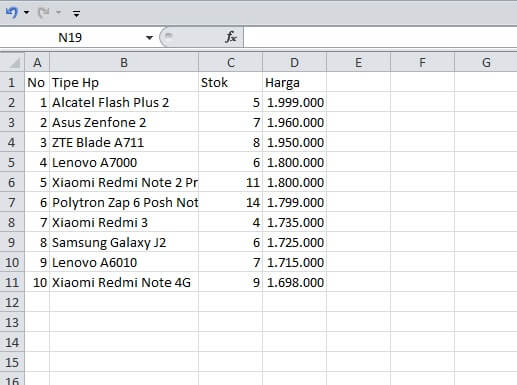Click the 'Harga' header cell

294,82
